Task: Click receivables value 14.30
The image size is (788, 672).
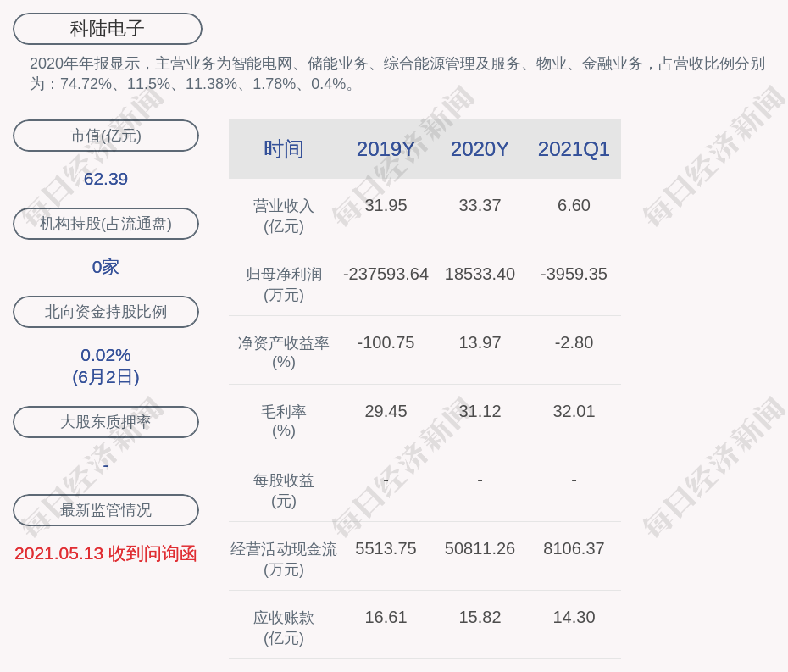Action: tap(574, 617)
